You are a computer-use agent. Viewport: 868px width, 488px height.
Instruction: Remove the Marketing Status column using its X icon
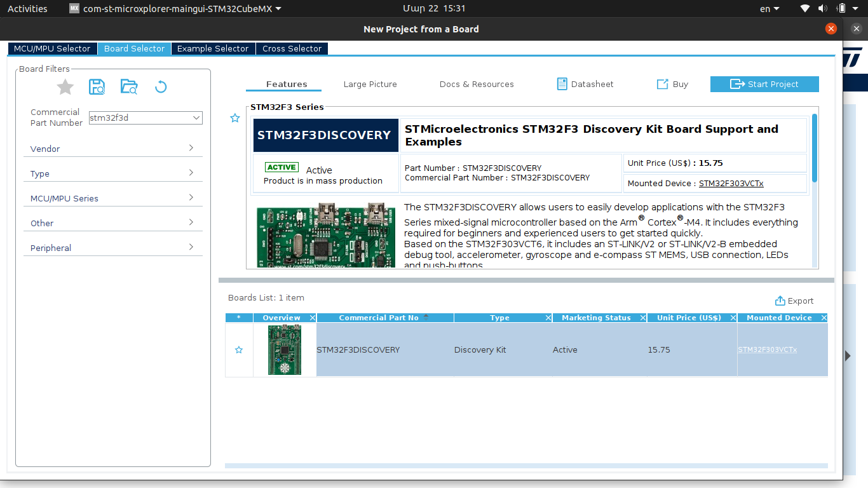(643, 318)
